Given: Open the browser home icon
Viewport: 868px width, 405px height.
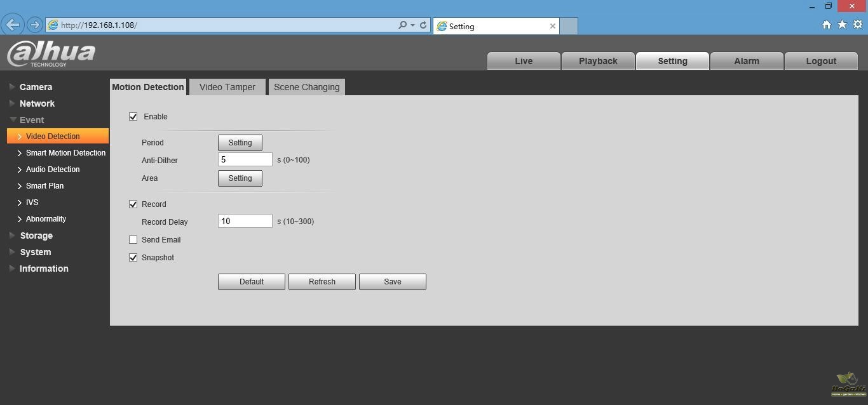Looking at the screenshot, I should [x=826, y=25].
